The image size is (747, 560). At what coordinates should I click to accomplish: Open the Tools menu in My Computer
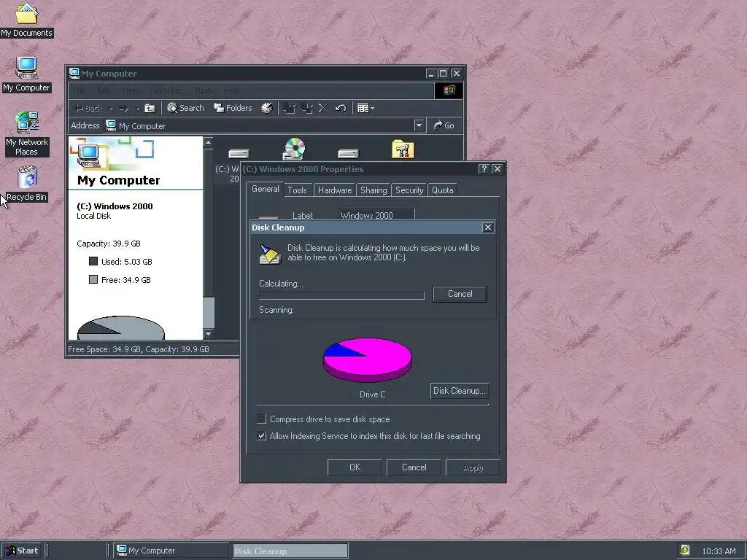pos(204,90)
